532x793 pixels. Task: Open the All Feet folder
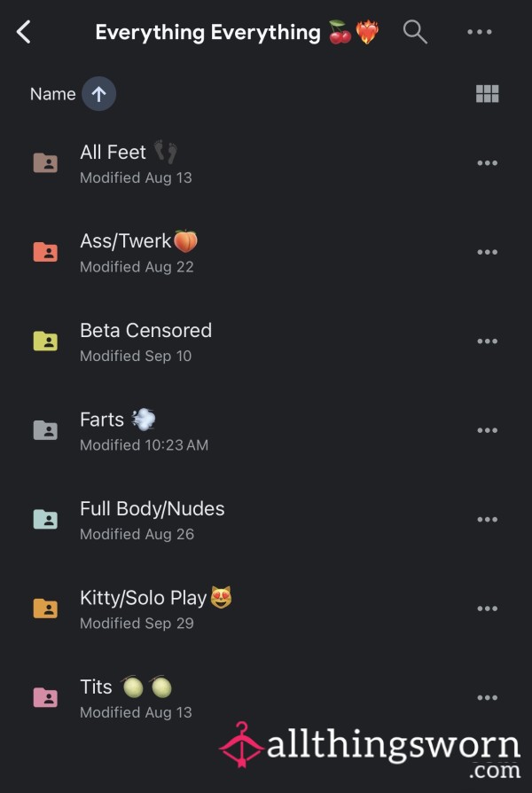coord(113,153)
